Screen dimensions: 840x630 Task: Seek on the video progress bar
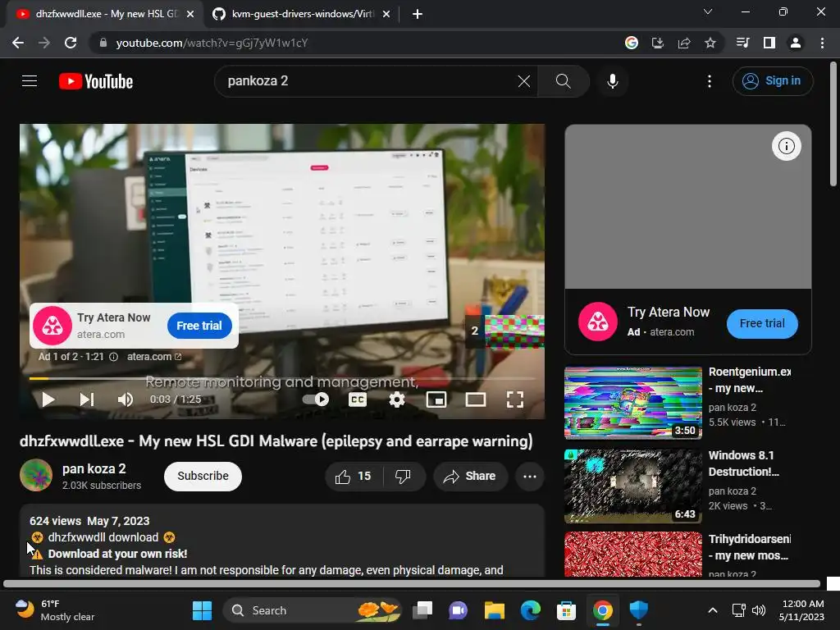click(x=282, y=378)
